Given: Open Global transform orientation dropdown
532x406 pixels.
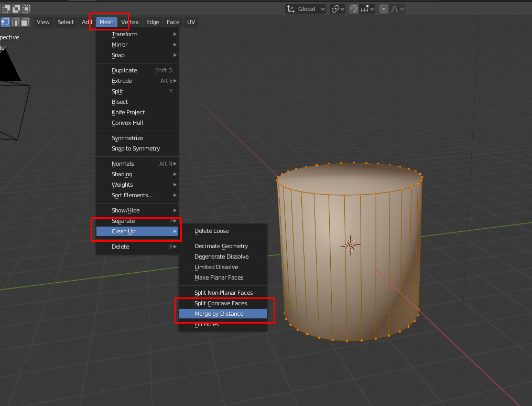Looking at the screenshot, I should (x=306, y=9).
